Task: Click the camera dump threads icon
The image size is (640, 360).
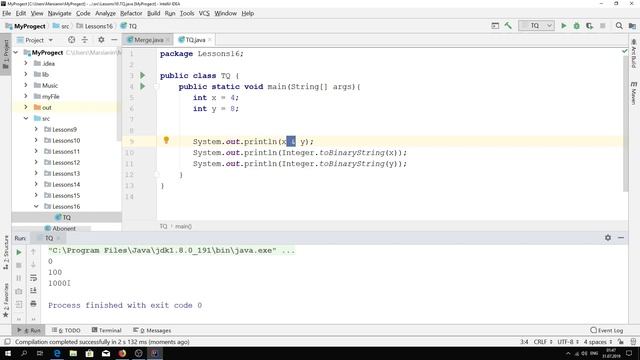Action: (19, 291)
